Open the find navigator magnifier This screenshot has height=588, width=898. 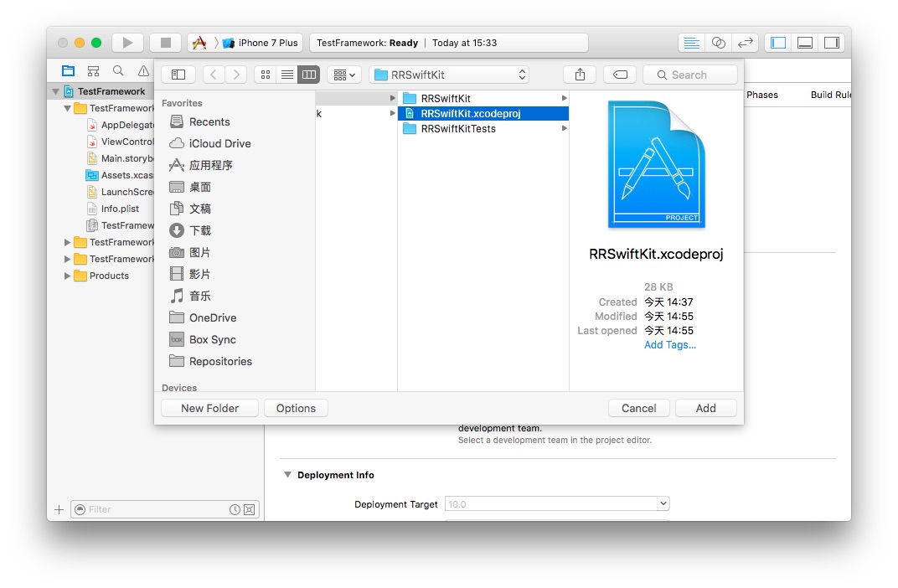pyautogui.click(x=118, y=71)
